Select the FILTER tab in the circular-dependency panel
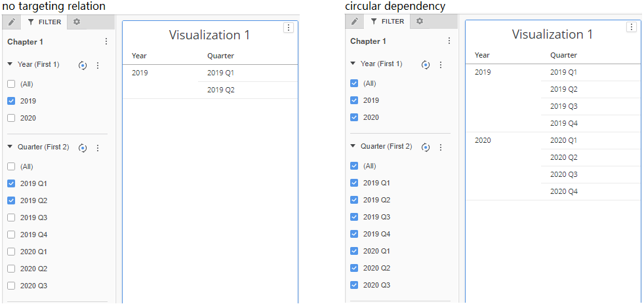This screenshot has height=304, width=644. point(388,21)
